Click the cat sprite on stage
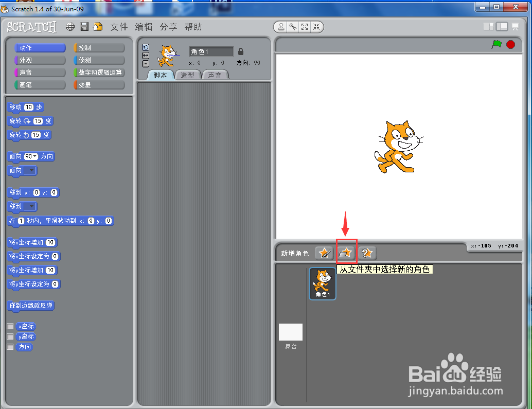Image resolution: width=532 pixels, height=409 pixels. 398,147
